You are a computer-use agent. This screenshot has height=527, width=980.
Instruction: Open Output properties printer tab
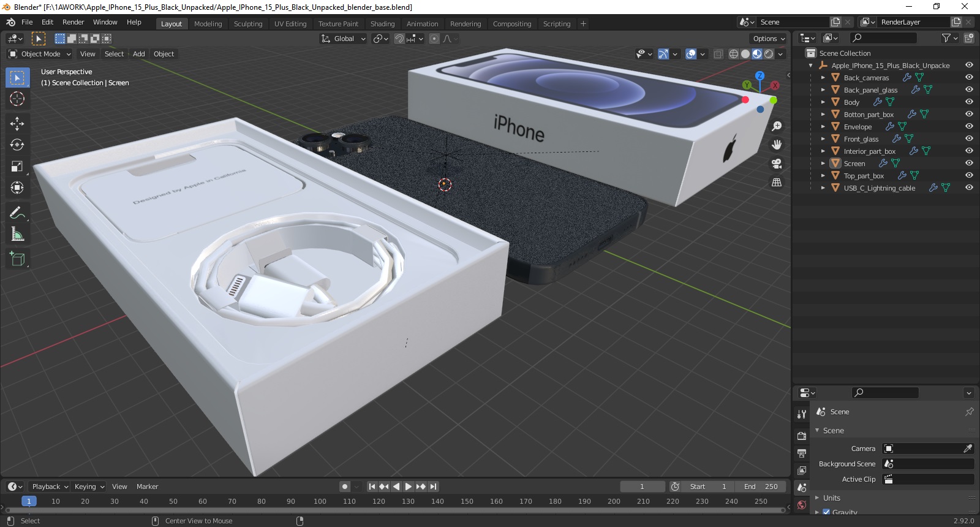[x=802, y=453]
